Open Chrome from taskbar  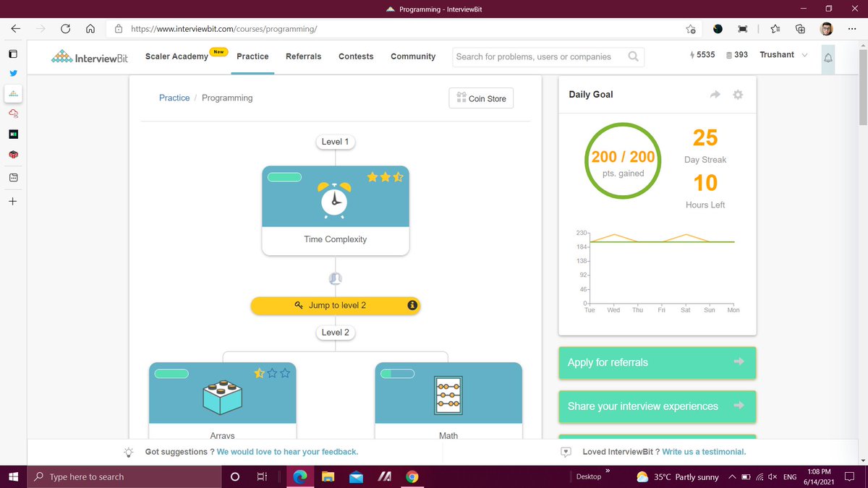click(412, 477)
